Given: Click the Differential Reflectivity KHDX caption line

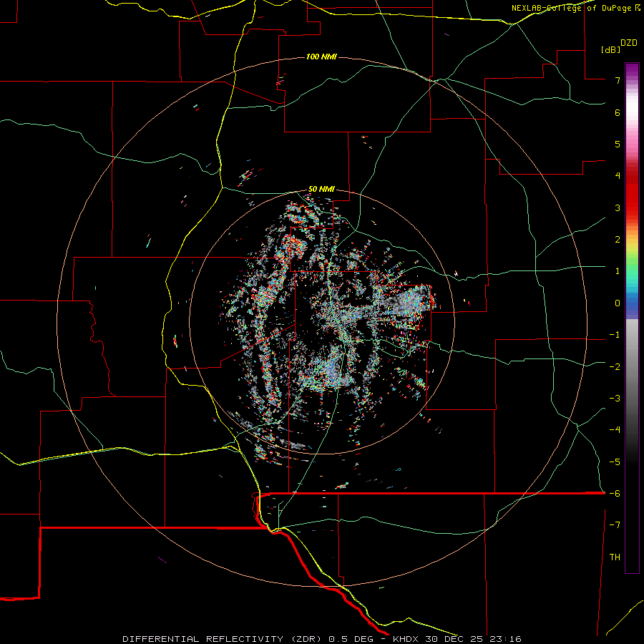Looking at the screenshot, I should 322,639.
